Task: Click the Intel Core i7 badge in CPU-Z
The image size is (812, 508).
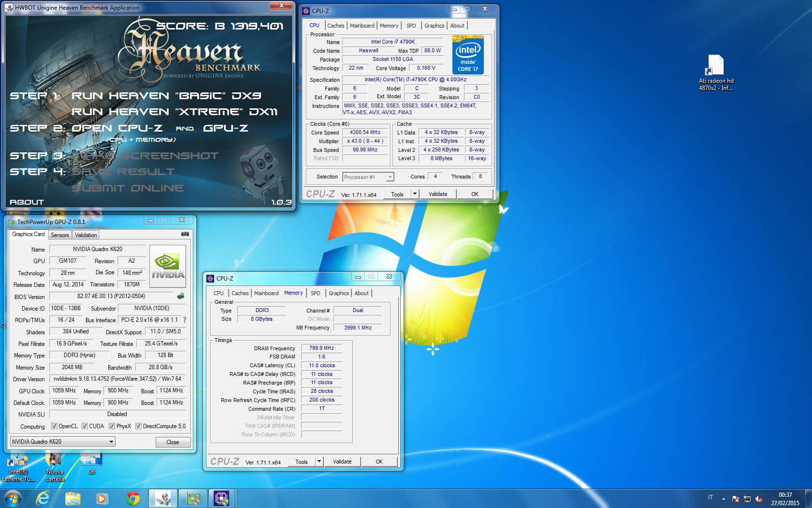Action: (468, 55)
